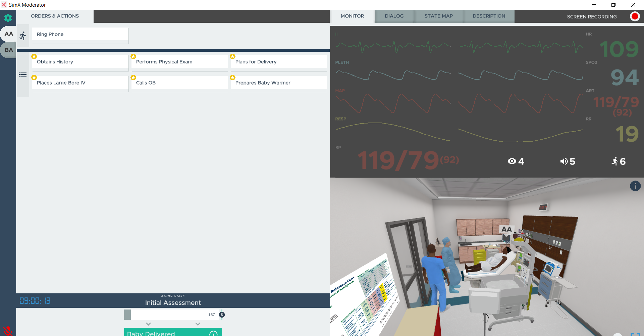Open the Dialog tab
644x336 pixels.
coord(394,16)
